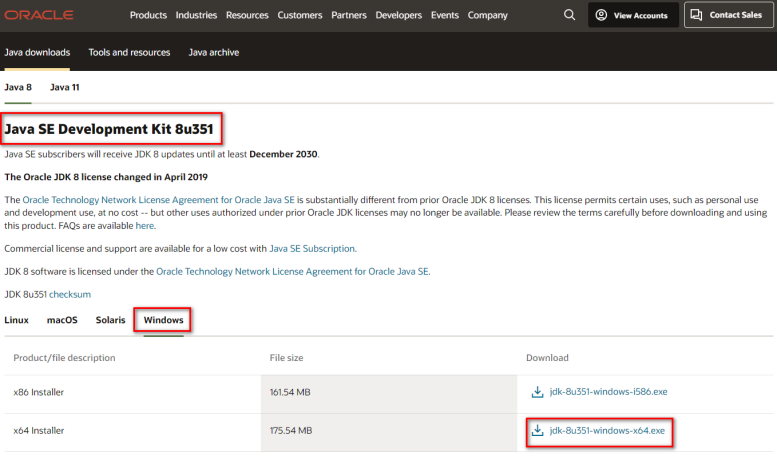This screenshot has width=778, height=457.
Task: Open the JDK 8u351 checksum link
Action: (70, 294)
